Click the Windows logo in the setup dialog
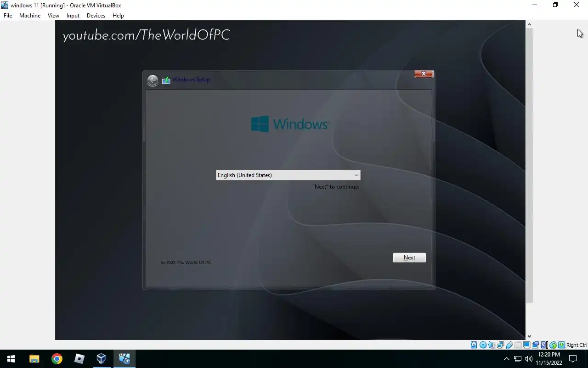This screenshot has width=588, height=368. 289,124
